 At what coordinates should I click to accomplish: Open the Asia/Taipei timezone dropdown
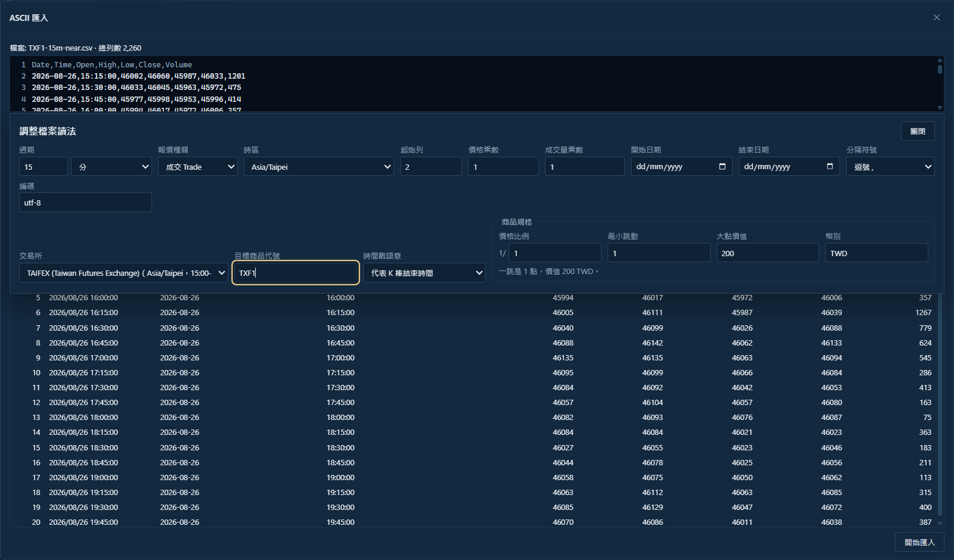[x=319, y=166]
